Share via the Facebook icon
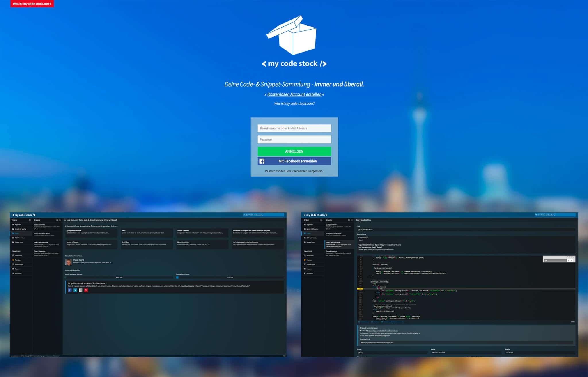 click(x=70, y=290)
